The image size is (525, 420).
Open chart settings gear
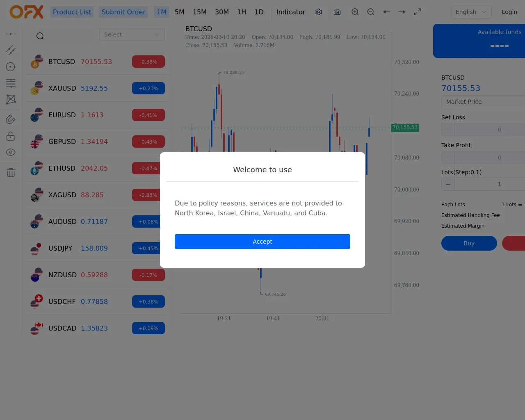click(319, 12)
